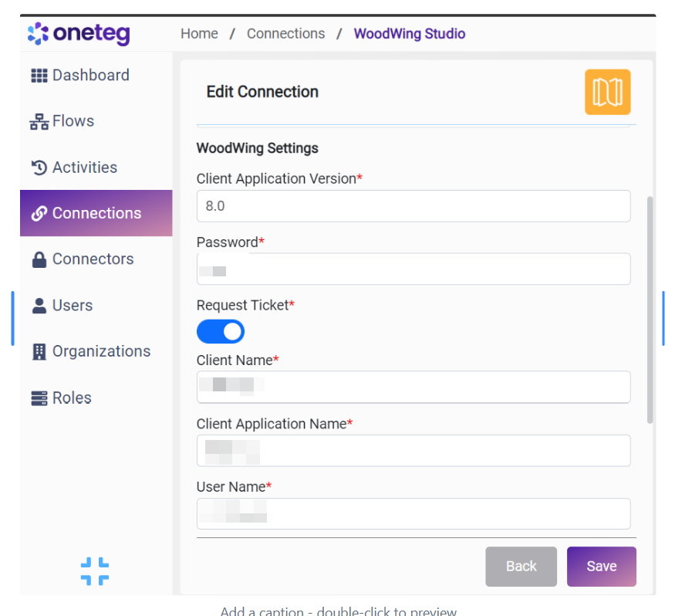692x616 pixels.
Task: Click the oneteg logo
Action: (x=79, y=33)
